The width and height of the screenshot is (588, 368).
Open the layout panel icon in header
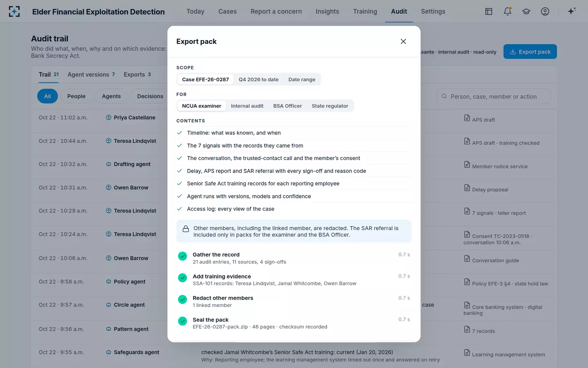489,11
